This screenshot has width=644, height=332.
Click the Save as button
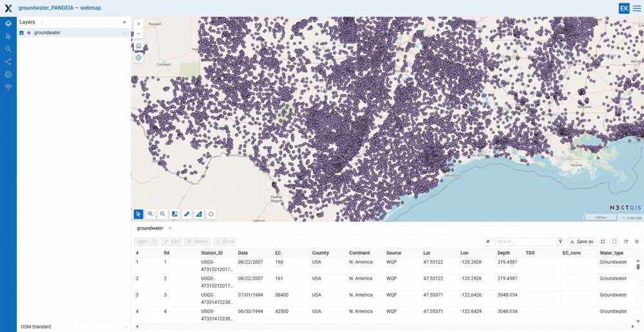point(582,242)
